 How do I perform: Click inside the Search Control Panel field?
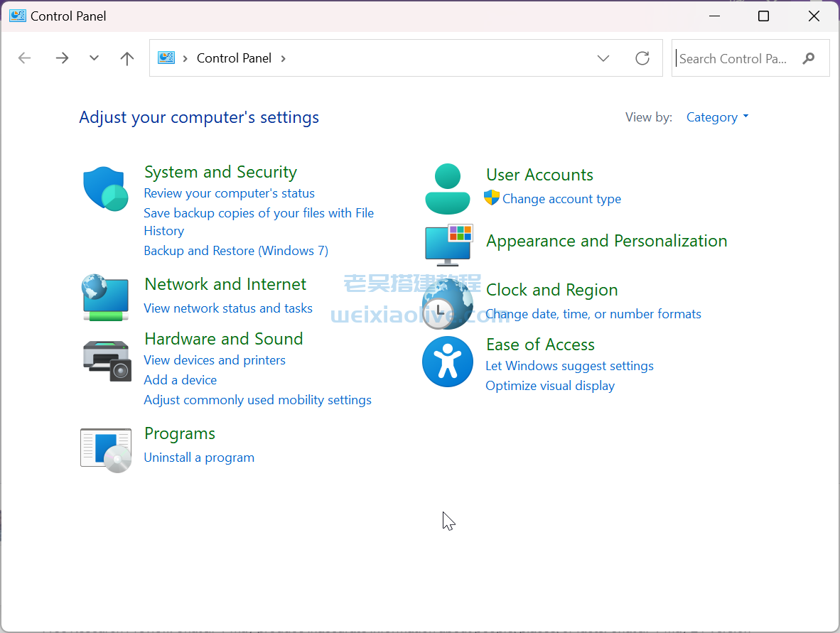[x=732, y=58]
